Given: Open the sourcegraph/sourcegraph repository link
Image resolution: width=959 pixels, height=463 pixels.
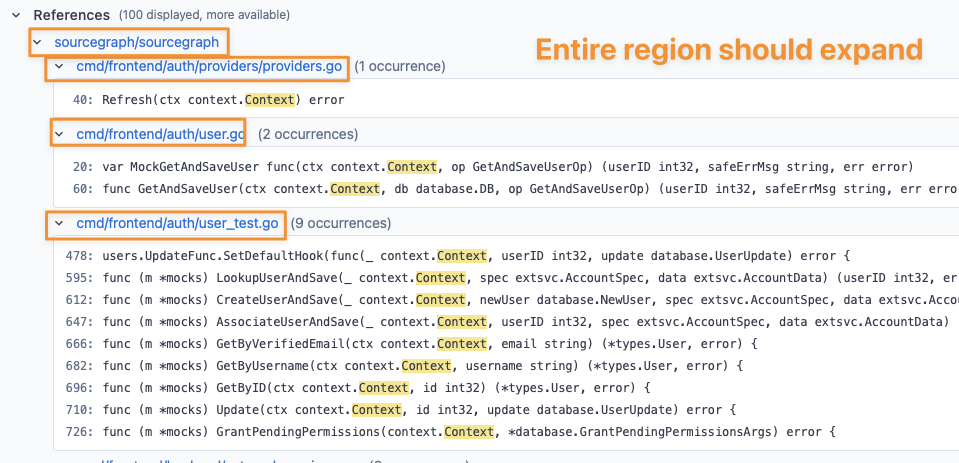Looking at the screenshot, I should pos(136,43).
